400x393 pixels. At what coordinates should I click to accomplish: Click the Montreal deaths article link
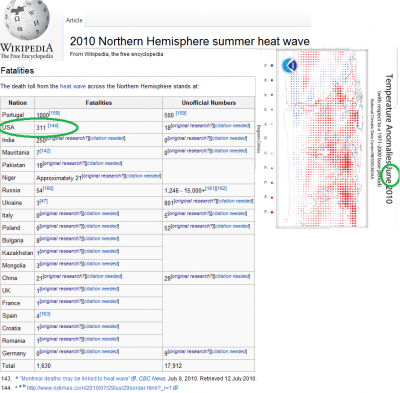click(x=76, y=379)
